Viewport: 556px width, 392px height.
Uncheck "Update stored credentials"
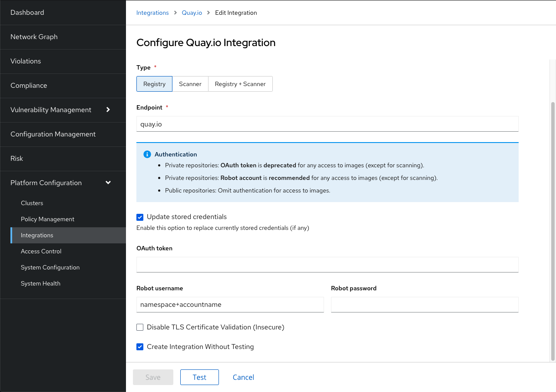point(140,217)
